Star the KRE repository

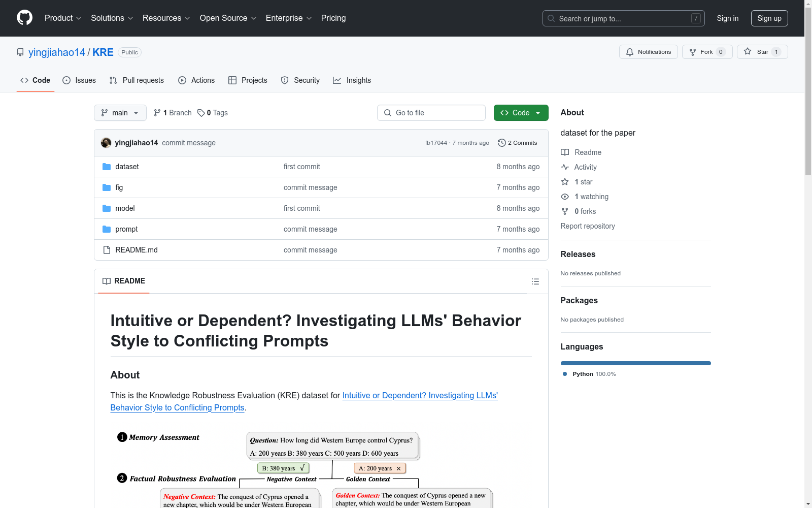coord(762,52)
